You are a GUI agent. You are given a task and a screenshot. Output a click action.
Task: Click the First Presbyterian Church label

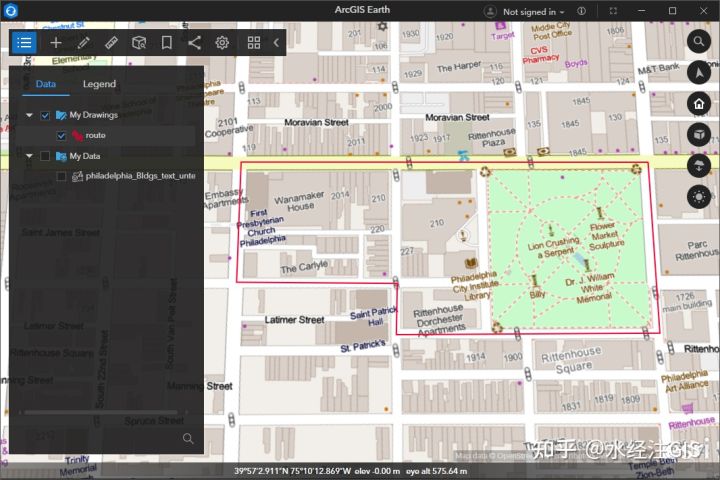[261, 227]
